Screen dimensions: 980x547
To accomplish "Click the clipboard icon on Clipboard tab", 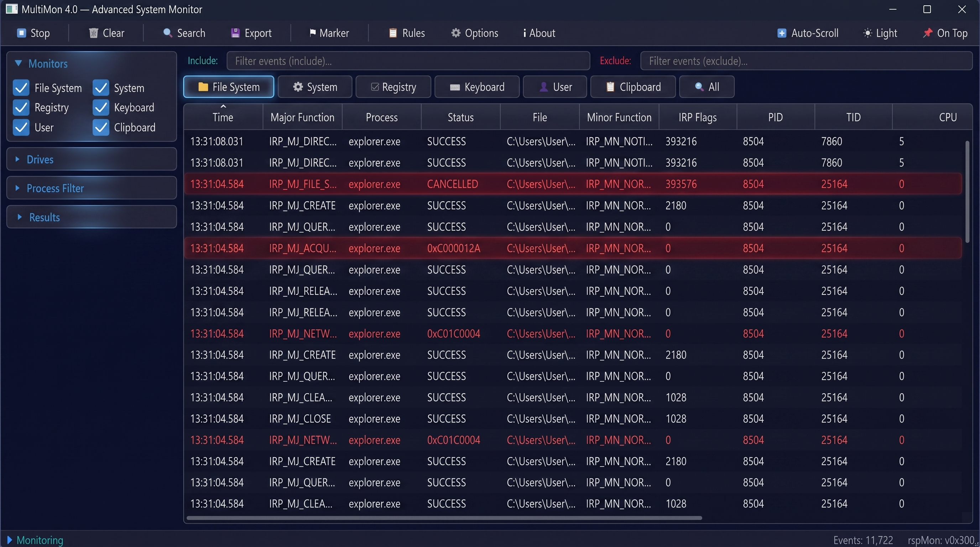I will (610, 87).
